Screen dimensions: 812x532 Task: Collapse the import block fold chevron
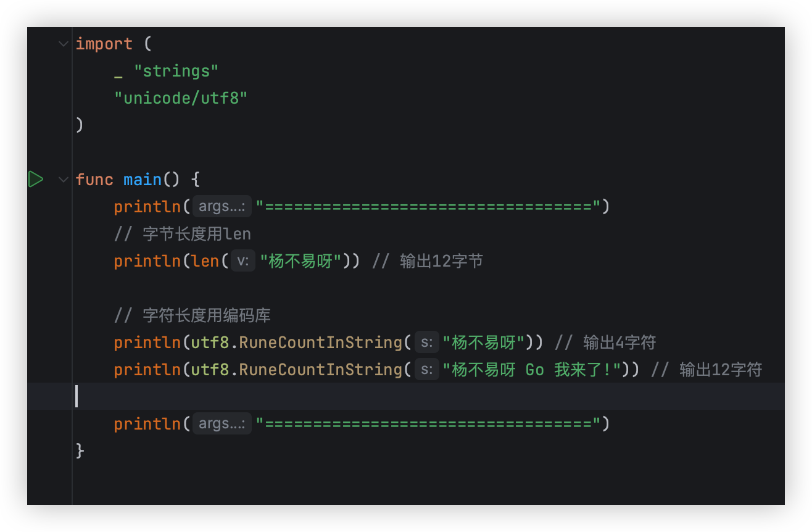pyautogui.click(x=63, y=44)
